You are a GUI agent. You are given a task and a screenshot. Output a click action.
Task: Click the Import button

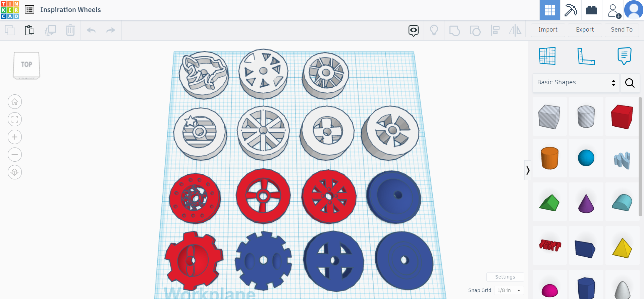pos(548,30)
